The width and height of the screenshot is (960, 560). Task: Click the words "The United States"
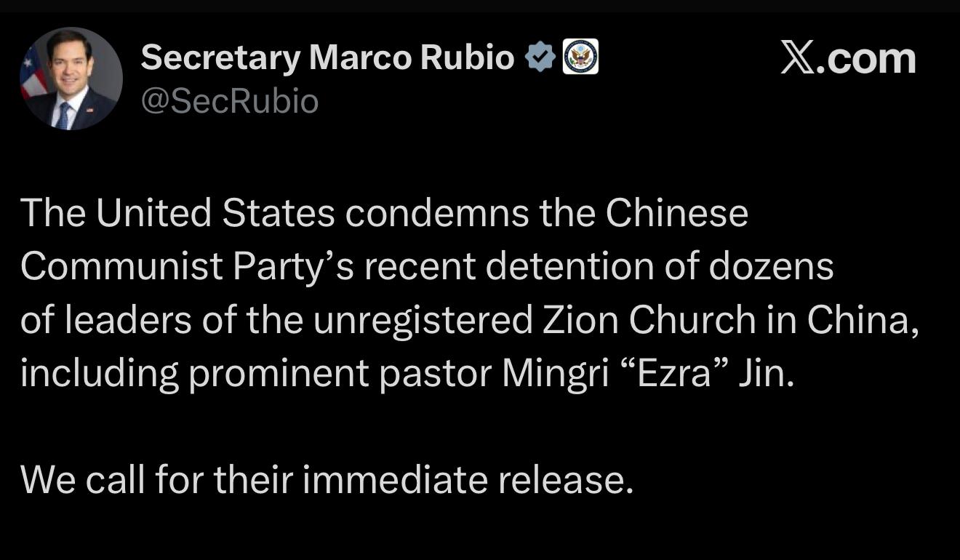click(177, 213)
